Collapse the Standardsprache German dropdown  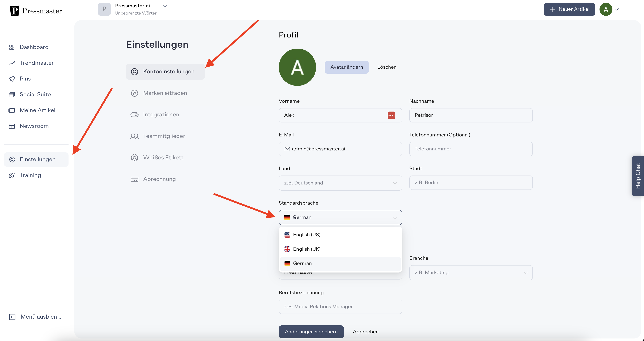pos(340,217)
